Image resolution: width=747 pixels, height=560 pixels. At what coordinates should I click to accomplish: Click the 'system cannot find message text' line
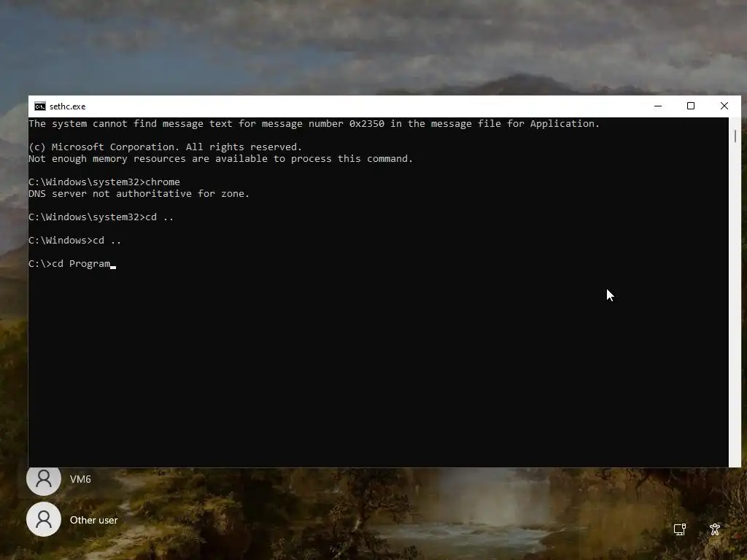coord(314,124)
